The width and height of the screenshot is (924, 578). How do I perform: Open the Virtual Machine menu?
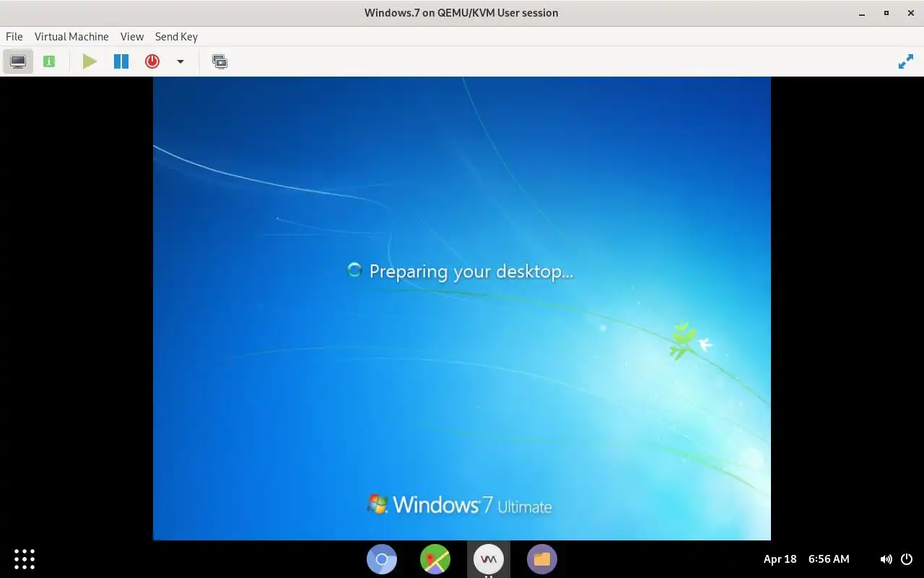coord(71,36)
